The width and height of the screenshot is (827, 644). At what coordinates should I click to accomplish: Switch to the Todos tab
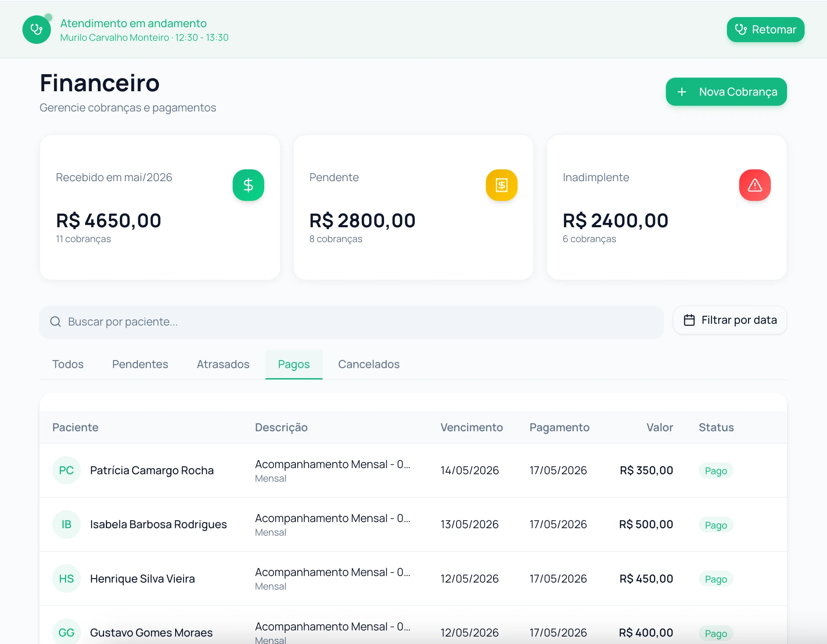tap(68, 364)
